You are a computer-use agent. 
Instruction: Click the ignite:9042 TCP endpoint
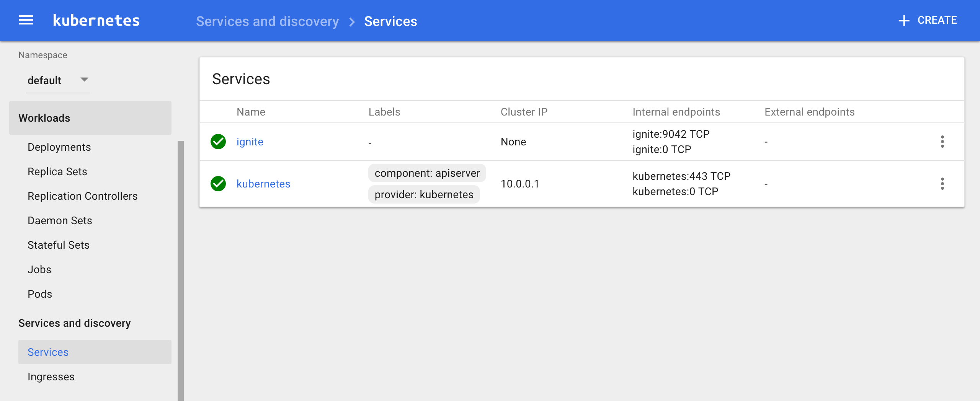tap(671, 134)
